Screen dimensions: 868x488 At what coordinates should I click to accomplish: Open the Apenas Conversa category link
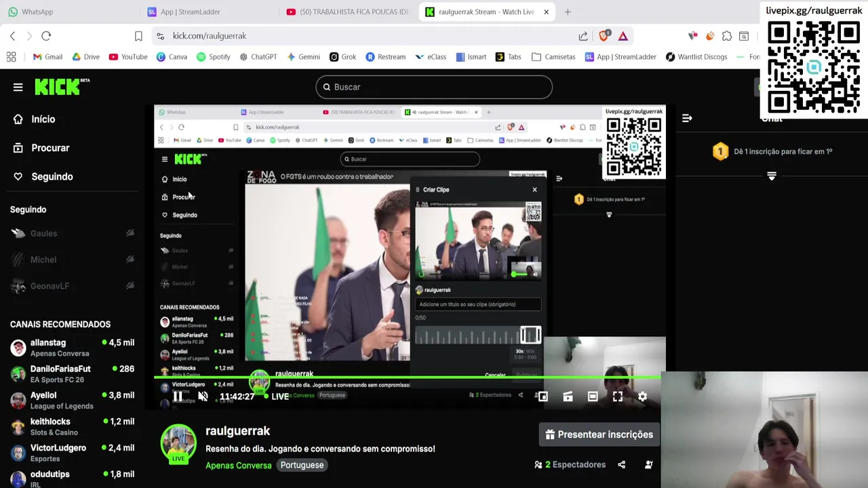pos(239,465)
